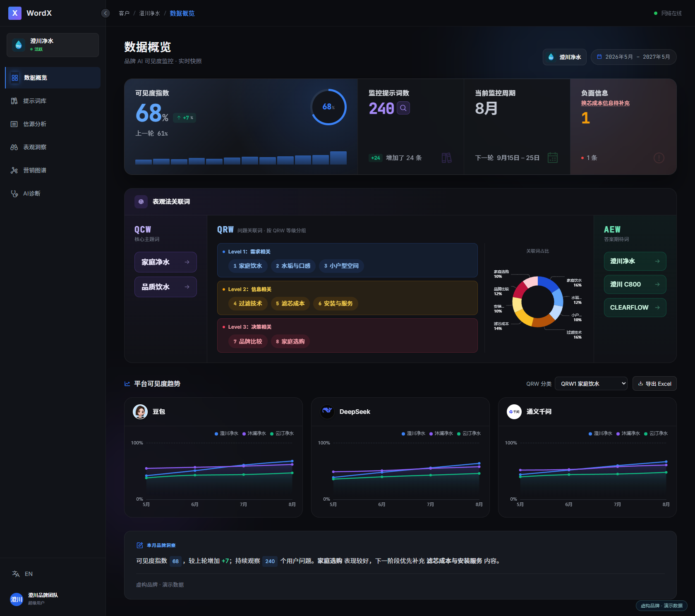Navigate to 表观洞察 in the sidebar
695x616 pixels.
click(53, 147)
